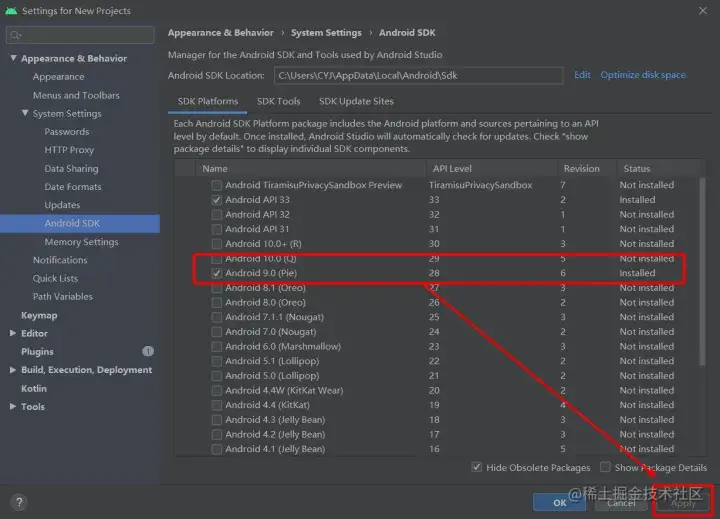Open the SDK Update Sites tab
Viewport: 720px width, 519px height.
[356, 101]
